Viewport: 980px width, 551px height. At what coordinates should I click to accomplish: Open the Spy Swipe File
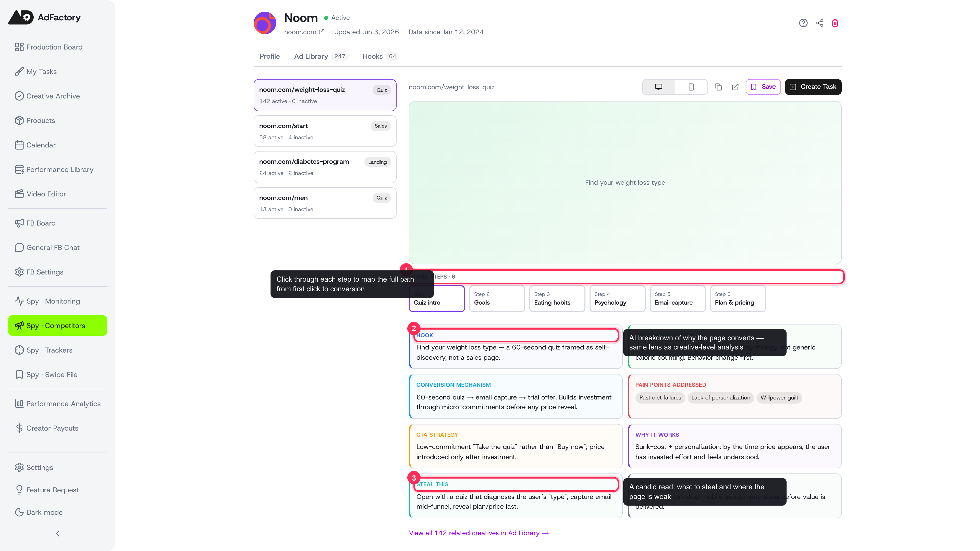(57, 374)
